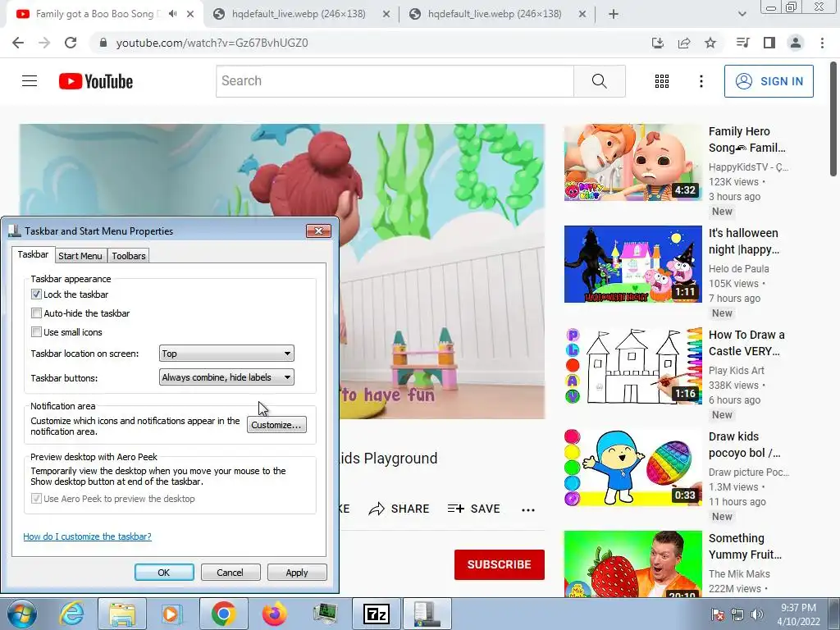The height and width of the screenshot is (630, 840).
Task: Open How do I customize the taskbar link
Action: pos(87,536)
